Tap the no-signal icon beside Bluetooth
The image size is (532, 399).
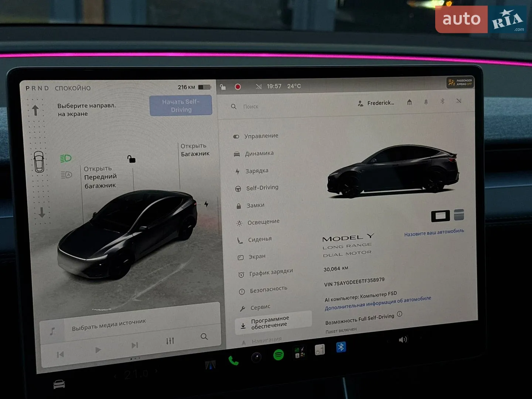tap(458, 100)
